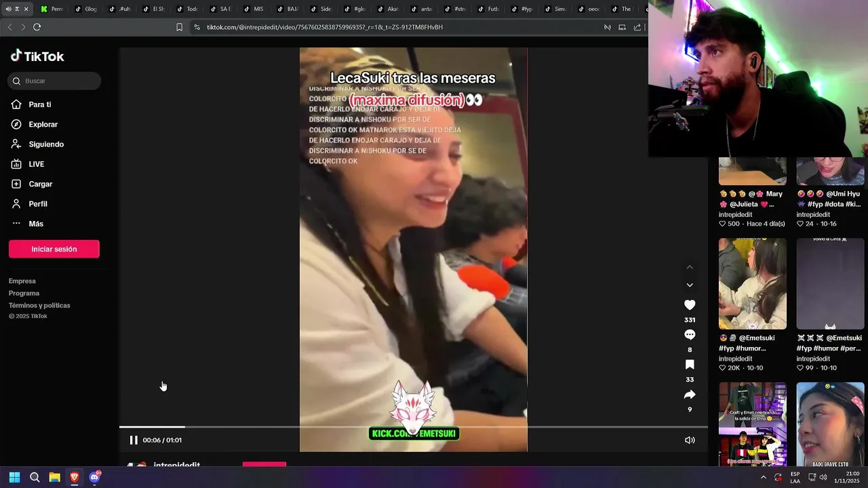Expand Términos y políticas section
The image size is (868, 488).
pos(39,306)
